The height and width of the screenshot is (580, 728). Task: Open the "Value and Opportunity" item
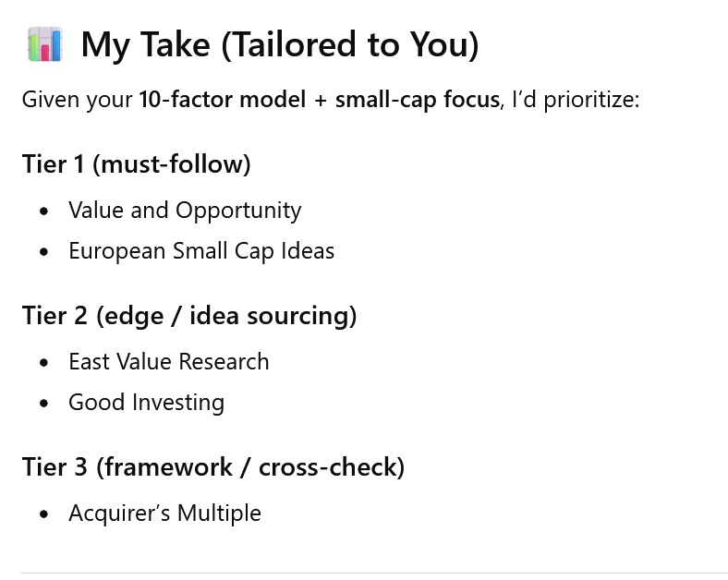[x=185, y=211]
